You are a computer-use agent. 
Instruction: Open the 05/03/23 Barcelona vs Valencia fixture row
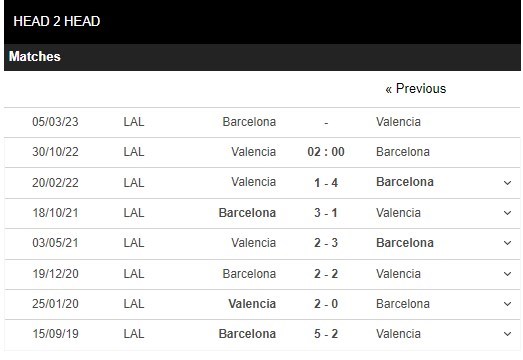tap(262, 122)
